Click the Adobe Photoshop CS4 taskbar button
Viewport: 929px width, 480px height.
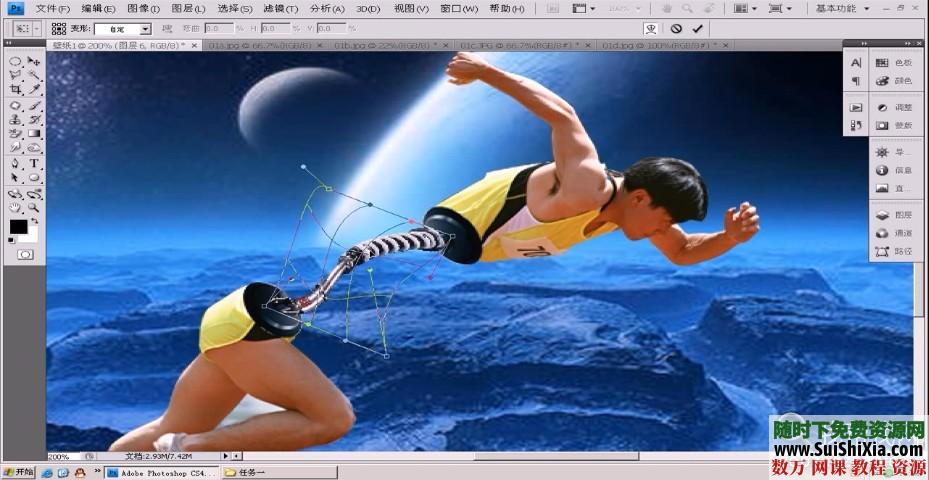pos(160,472)
